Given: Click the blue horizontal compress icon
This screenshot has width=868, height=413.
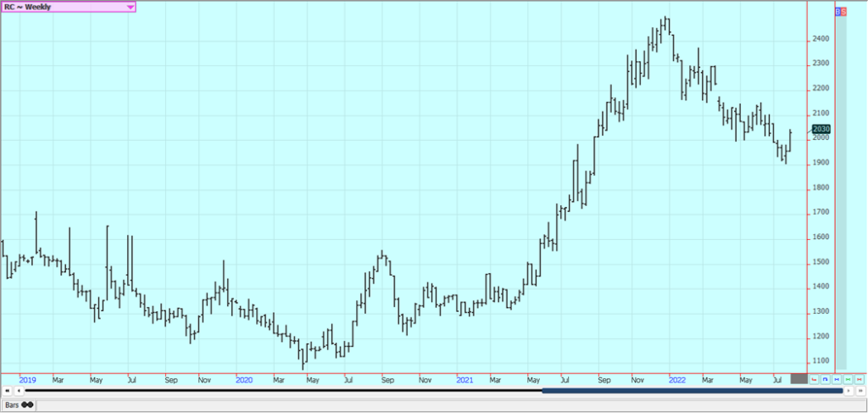Looking at the screenshot, I should tap(837, 379).
